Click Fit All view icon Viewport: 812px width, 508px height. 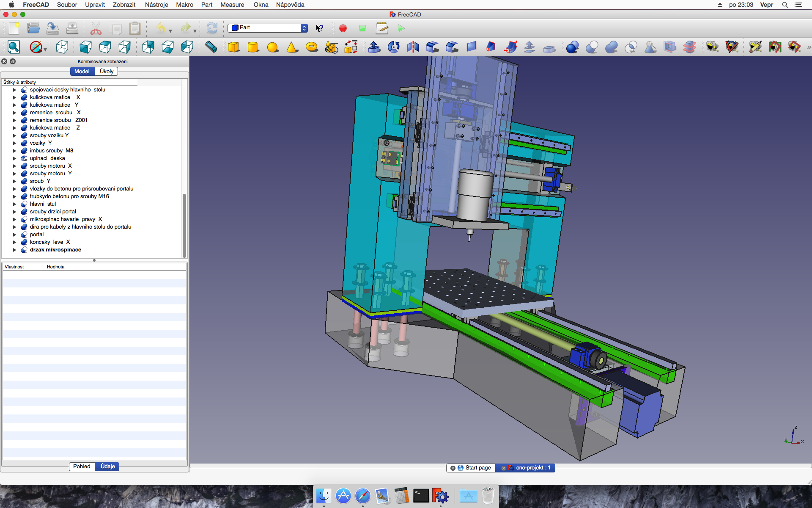(x=14, y=47)
